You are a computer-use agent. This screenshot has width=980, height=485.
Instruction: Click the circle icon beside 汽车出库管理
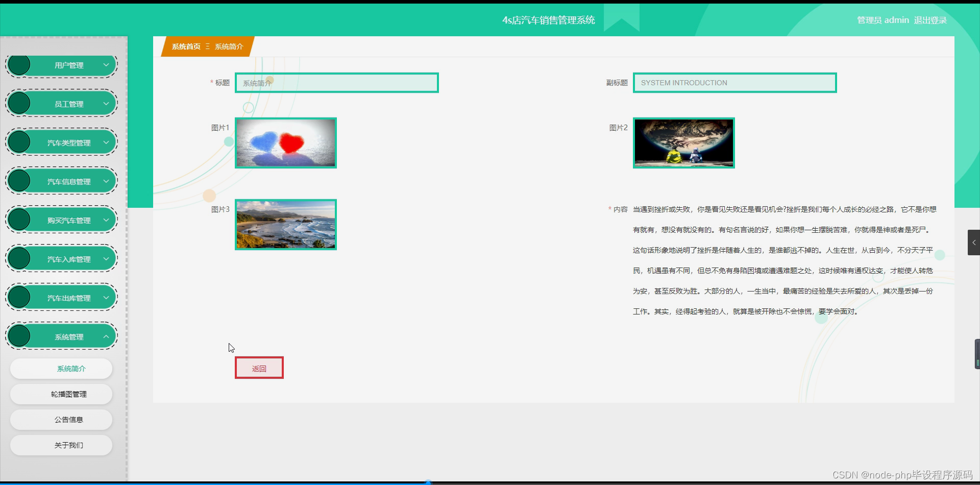(x=19, y=298)
